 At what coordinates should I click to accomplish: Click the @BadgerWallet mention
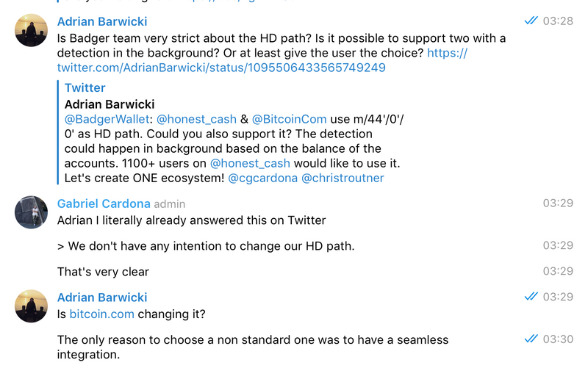[107, 119]
